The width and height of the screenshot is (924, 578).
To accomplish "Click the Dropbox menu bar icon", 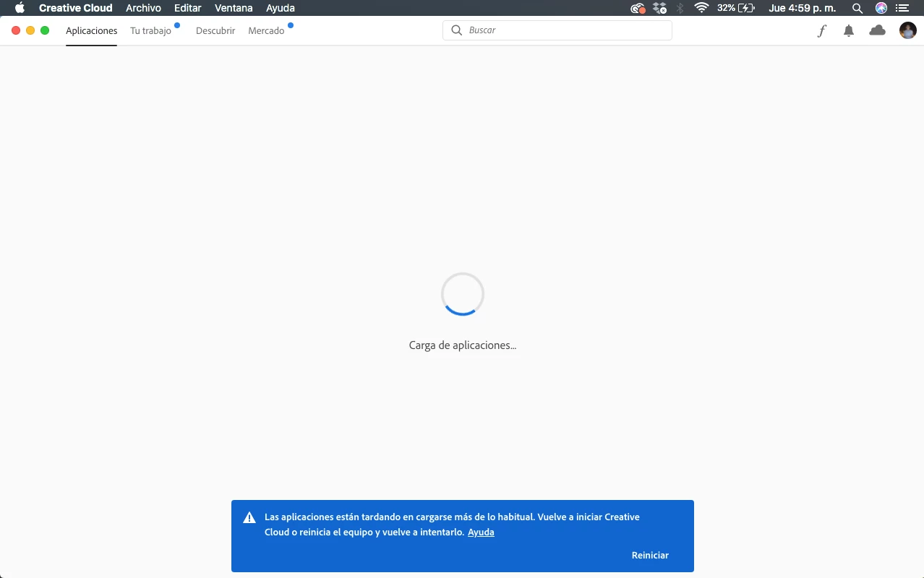I will [659, 8].
